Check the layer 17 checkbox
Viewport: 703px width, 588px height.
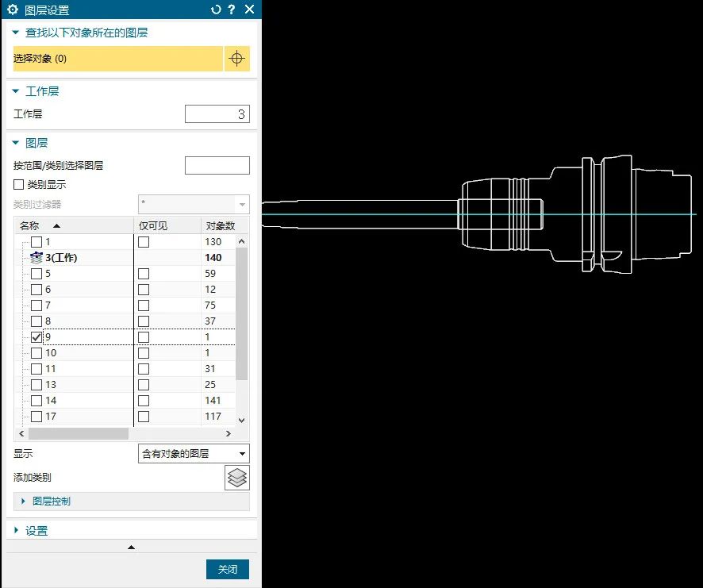pos(36,417)
